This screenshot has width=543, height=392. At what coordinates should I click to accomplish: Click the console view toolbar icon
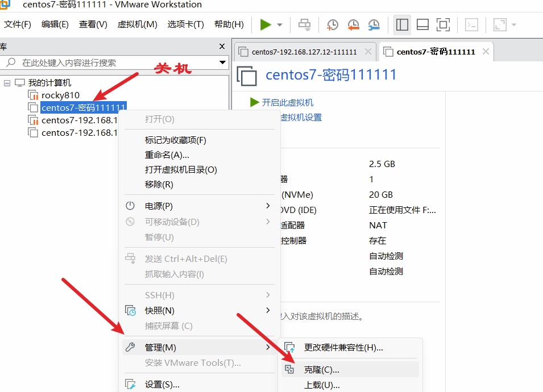click(472, 25)
